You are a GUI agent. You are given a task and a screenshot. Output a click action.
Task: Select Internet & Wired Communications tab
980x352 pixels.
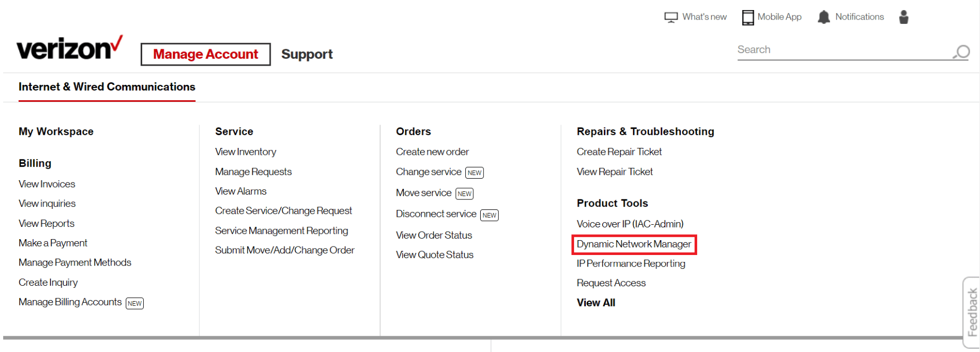tap(107, 87)
